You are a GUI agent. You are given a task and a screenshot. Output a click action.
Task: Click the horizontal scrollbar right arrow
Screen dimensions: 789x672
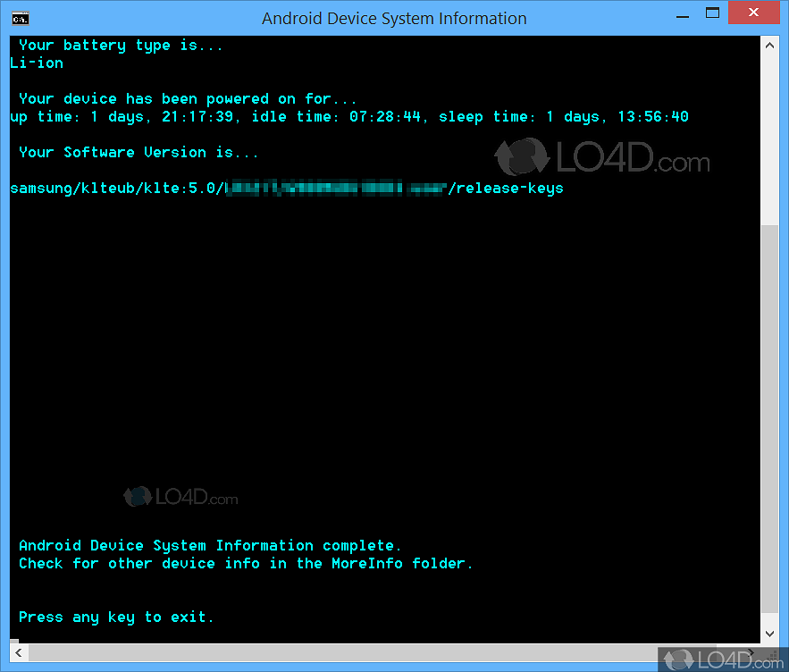tap(753, 652)
